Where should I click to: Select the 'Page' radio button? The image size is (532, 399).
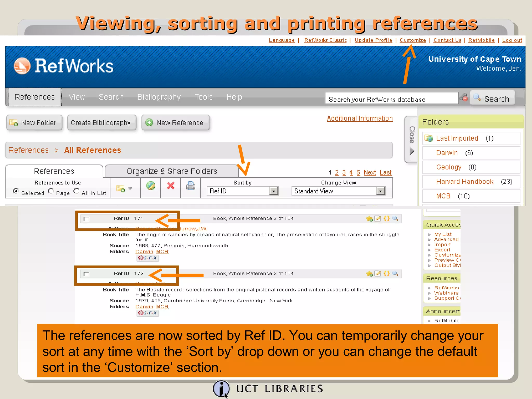pyautogui.click(x=51, y=191)
